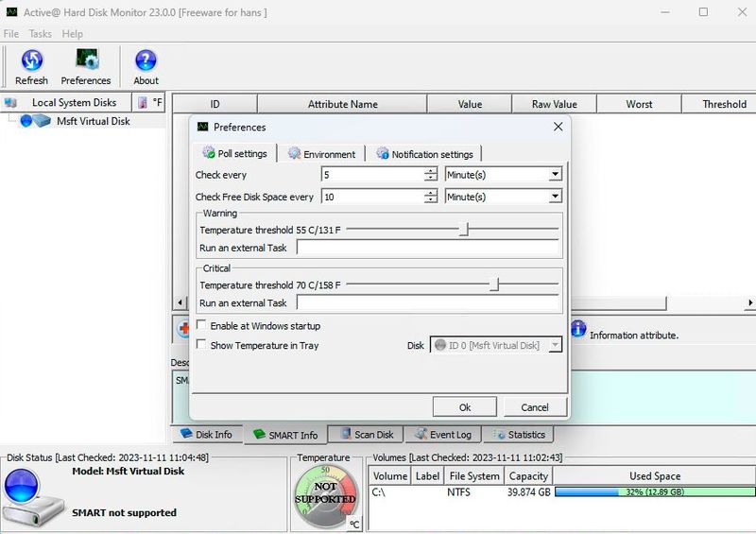This screenshot has height=534, width=756.
Task: Click the Critical temperature threshold slider handle
Action: [494, 284]
